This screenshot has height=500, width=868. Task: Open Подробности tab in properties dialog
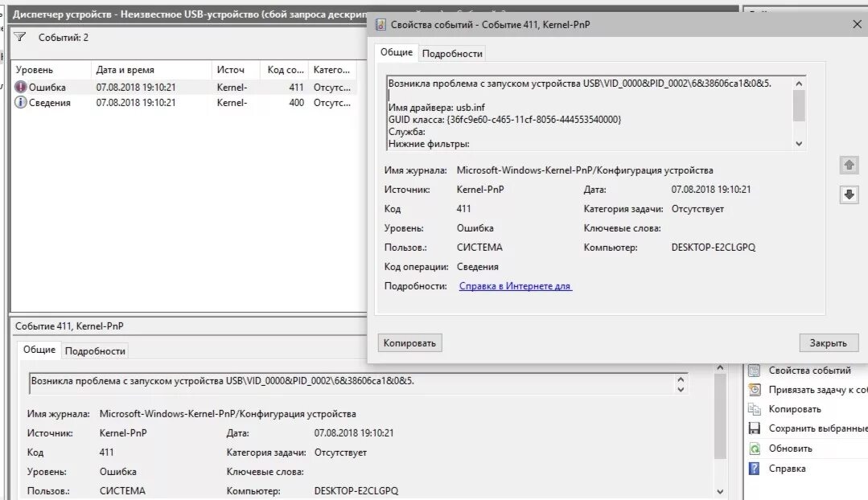(x=452, y=54)
